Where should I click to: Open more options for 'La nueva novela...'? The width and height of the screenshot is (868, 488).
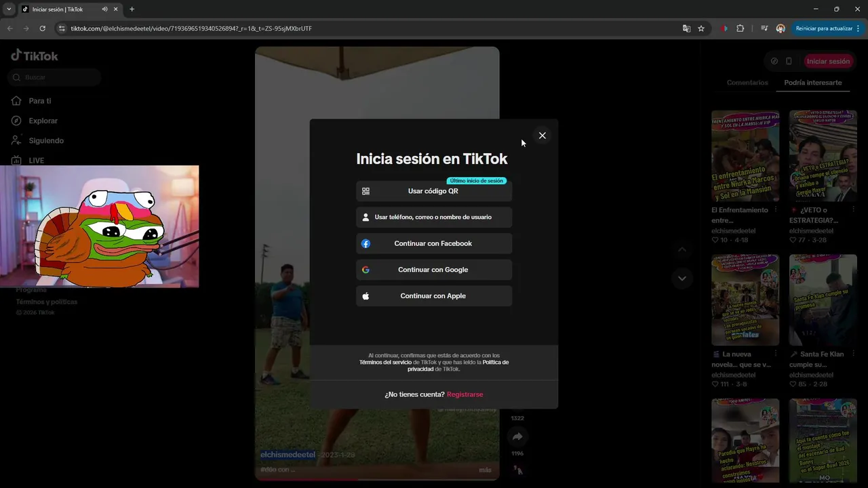[776, 354]
